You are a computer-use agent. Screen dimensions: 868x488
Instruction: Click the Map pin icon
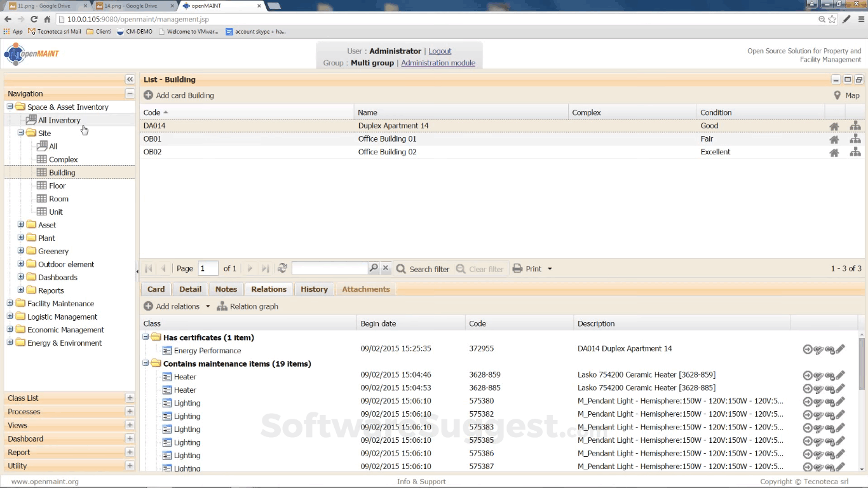click(837, 95)
